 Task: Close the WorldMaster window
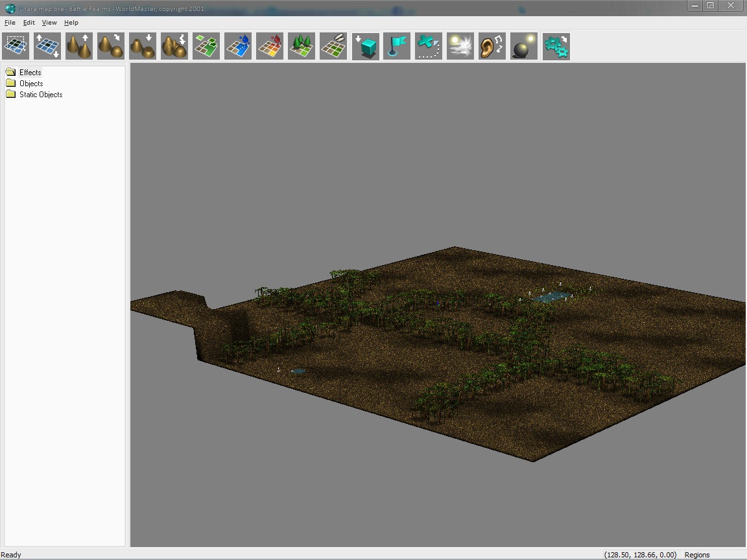click(731, 6)
